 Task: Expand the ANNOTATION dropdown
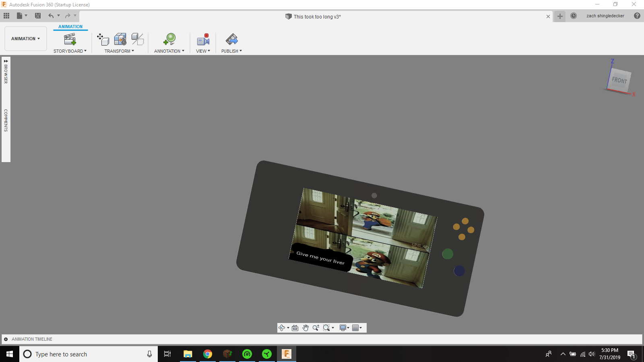pos(169,51)
